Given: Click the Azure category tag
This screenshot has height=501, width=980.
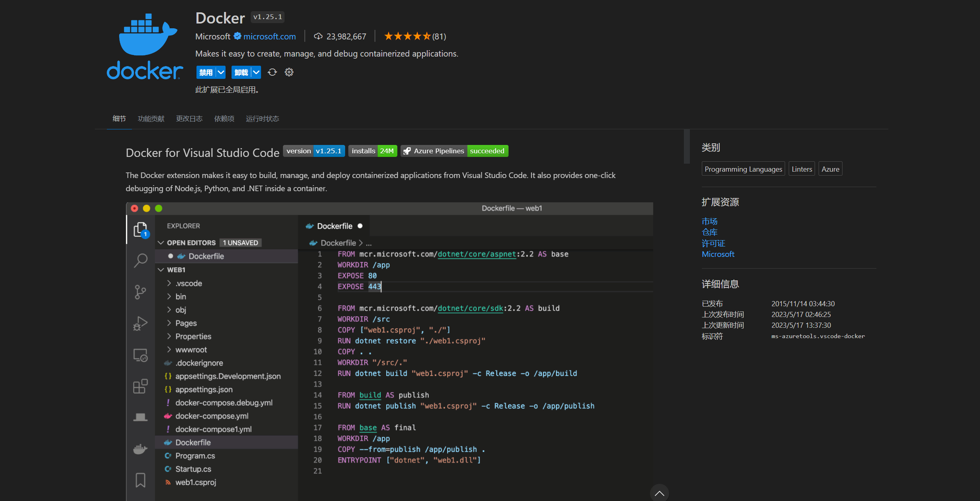Looking at the screenshot, I should tap(831, 169).
